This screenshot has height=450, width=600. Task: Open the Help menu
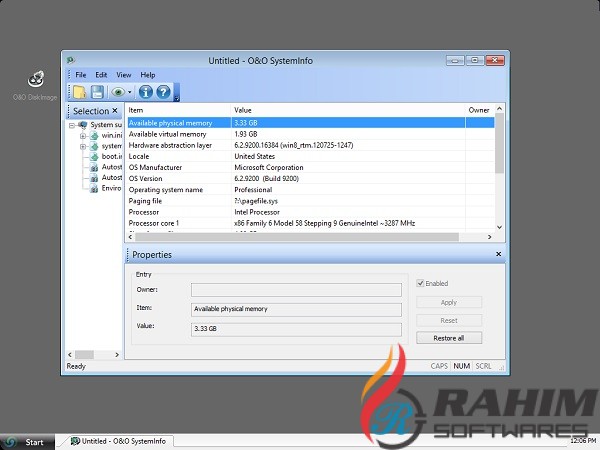point(148,75)
